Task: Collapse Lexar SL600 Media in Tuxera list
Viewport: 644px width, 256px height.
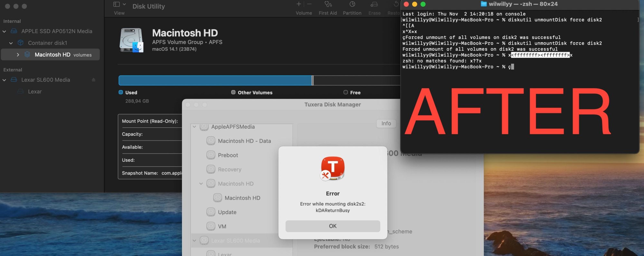Action: pos(194,241)
